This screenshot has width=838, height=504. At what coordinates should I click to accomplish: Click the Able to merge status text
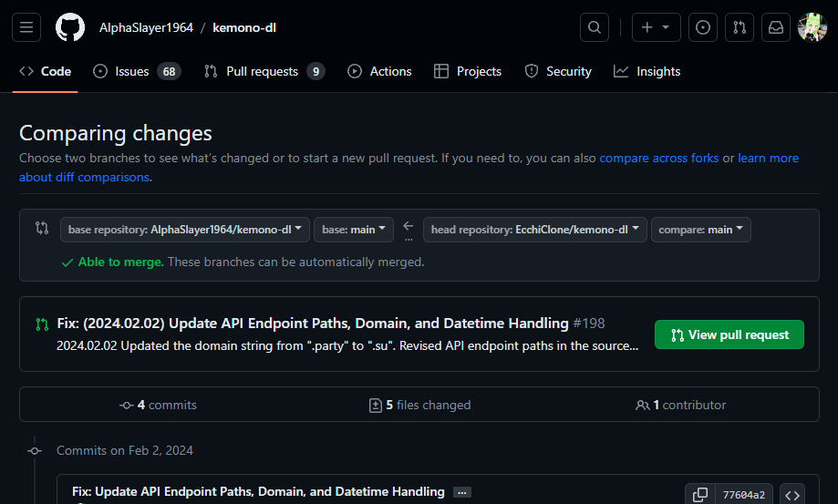pos(120,262)
